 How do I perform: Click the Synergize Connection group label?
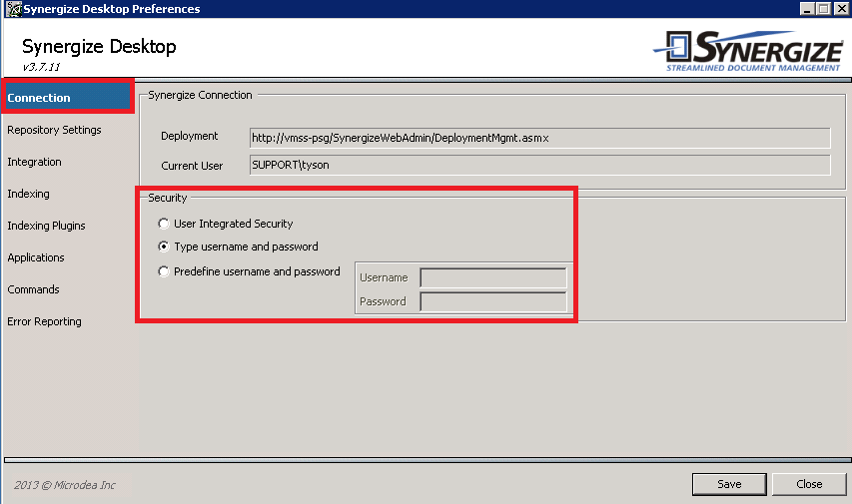tap(200, 95)
